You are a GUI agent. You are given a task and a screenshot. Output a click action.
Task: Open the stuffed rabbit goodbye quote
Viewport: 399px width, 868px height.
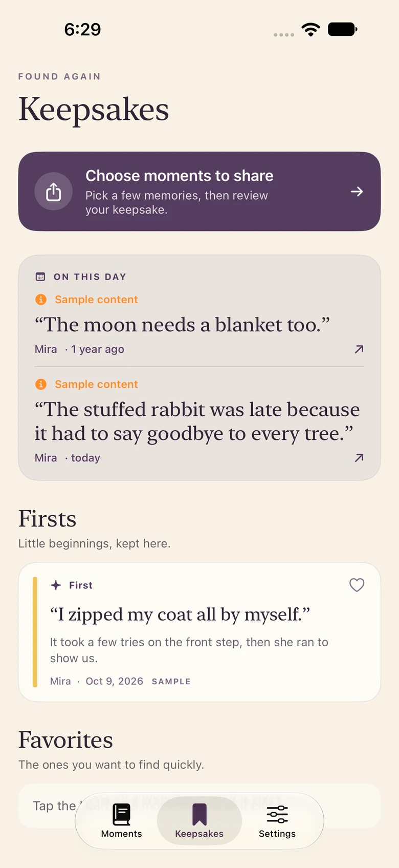(x=197, y=421)
